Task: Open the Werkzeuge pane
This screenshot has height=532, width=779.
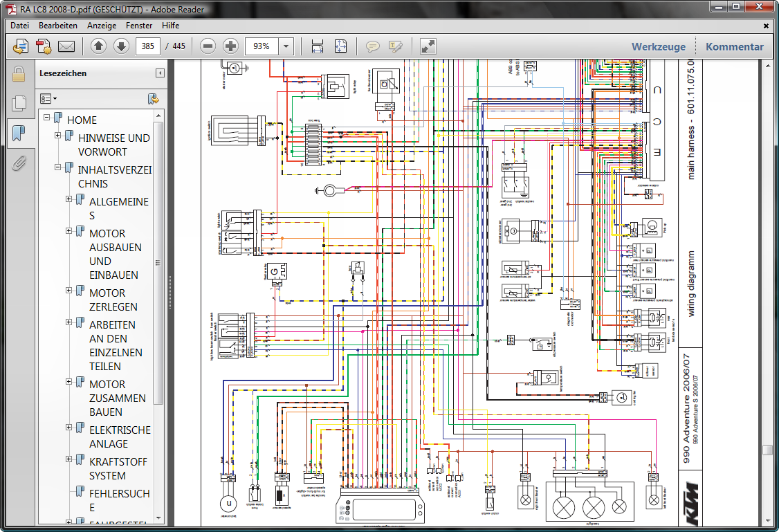Action: [658, 47]
